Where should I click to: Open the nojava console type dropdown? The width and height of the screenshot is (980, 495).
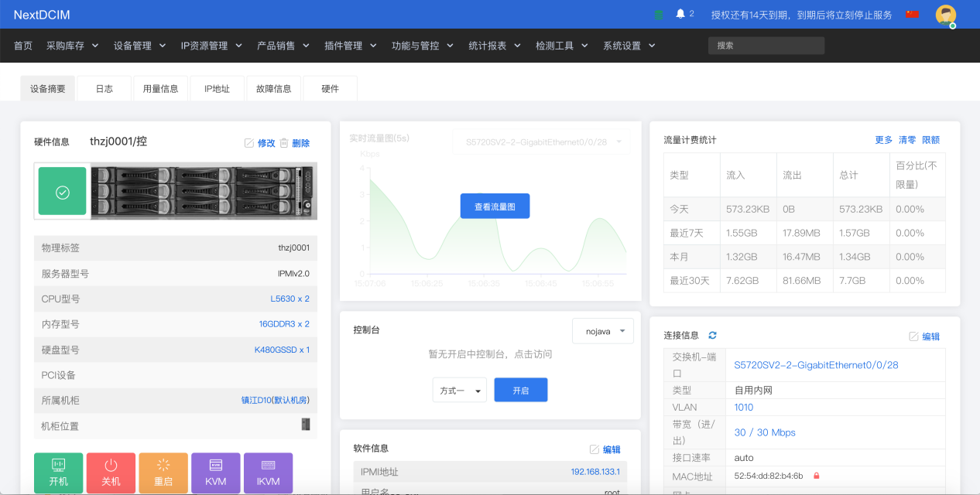point(603,331)
